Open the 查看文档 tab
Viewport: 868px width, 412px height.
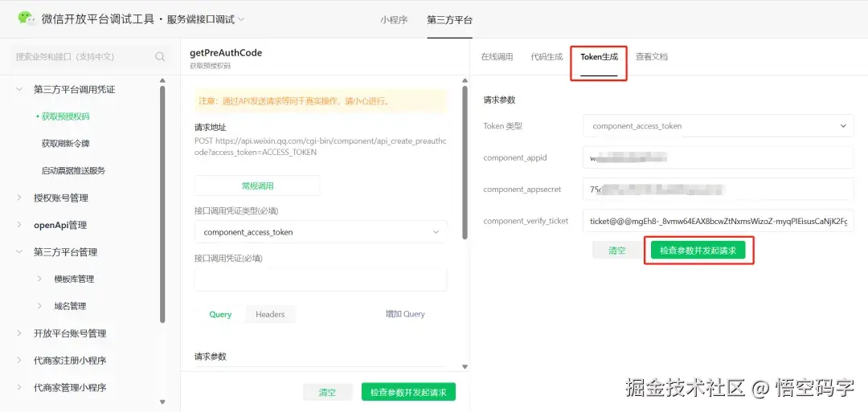[x=652, y=56]
